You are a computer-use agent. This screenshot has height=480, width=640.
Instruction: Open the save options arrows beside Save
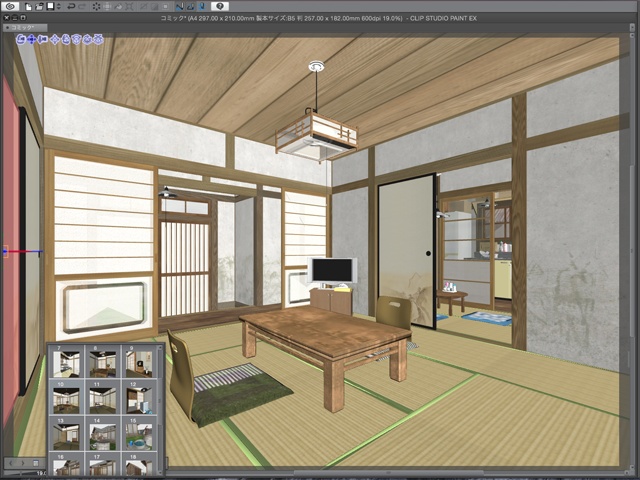(58, 6)
